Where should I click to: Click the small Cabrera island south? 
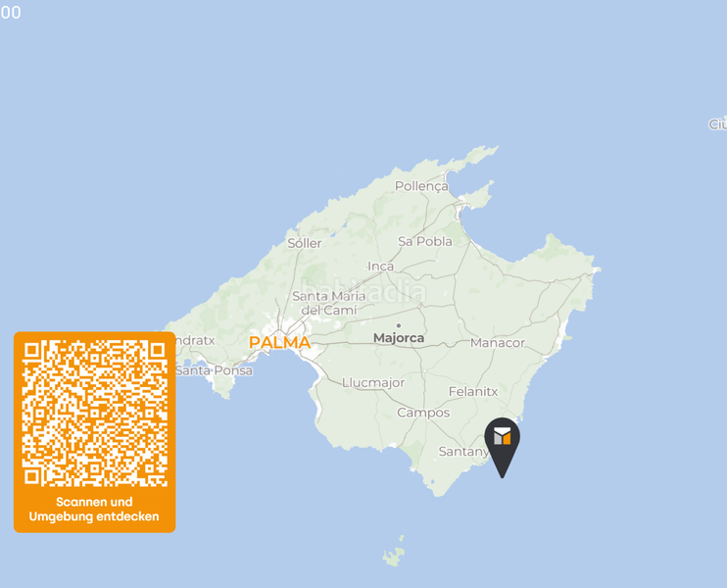(394, 552)
